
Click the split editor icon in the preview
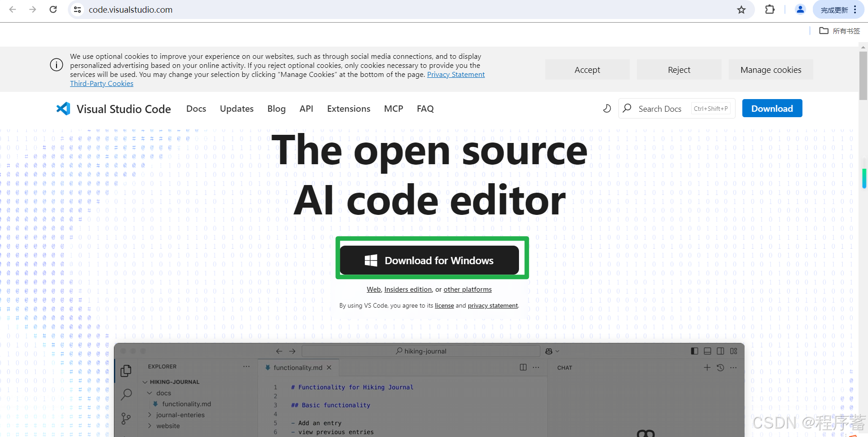click(x=523, y=367)
